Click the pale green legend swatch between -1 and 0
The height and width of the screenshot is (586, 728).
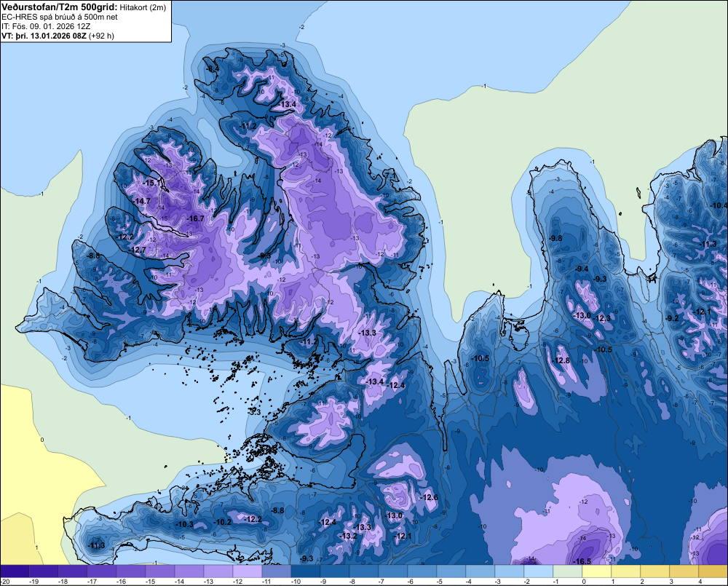point(568,571)
